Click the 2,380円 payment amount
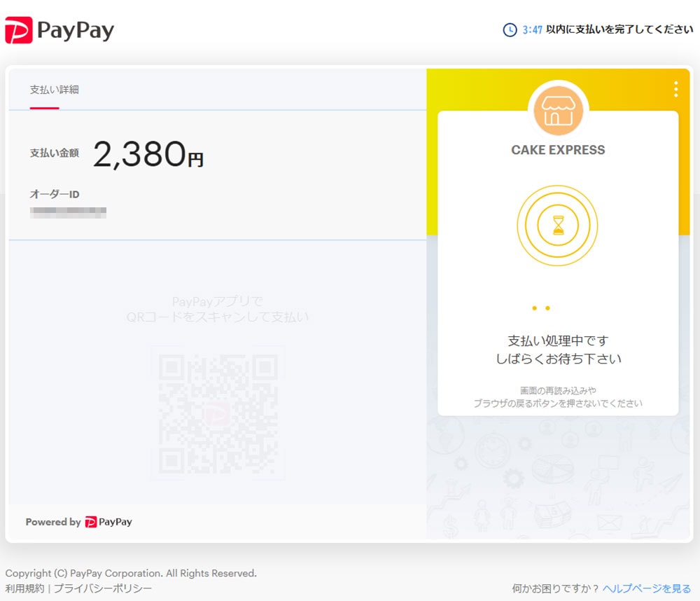This screenshot has height=601, width=700. 148,154
